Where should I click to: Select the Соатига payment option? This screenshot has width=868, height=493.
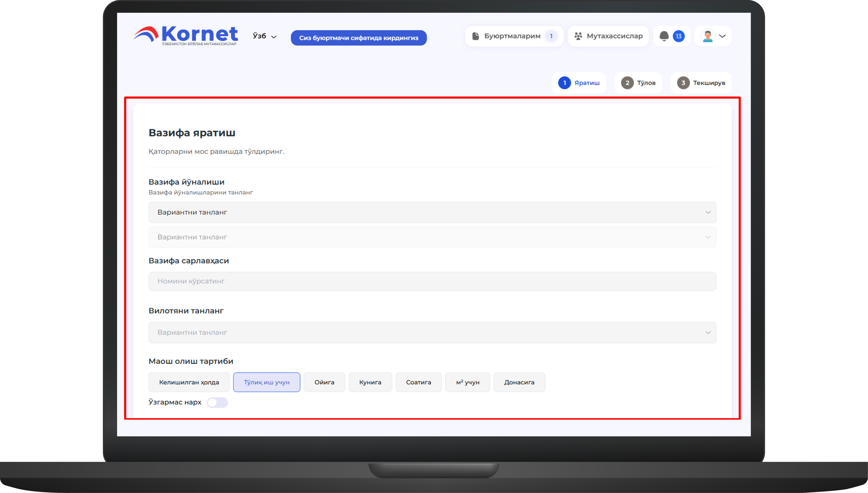pos(418,382)
